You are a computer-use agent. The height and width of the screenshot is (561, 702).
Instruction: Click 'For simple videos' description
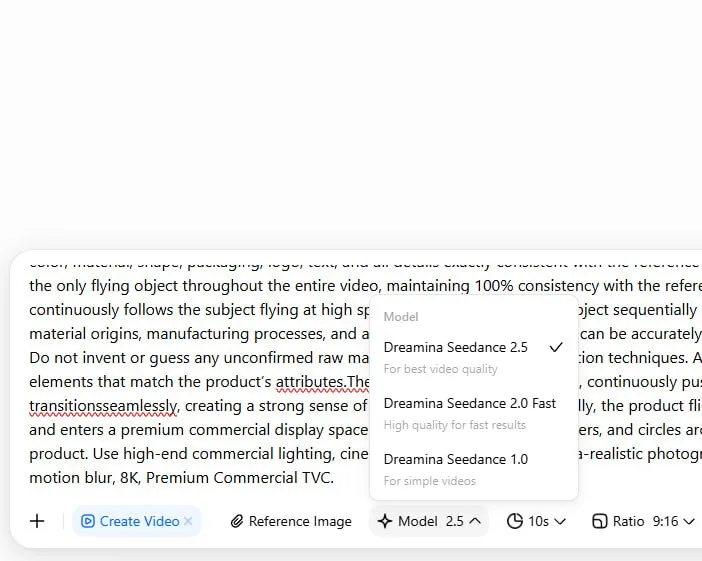coord(430,481)
